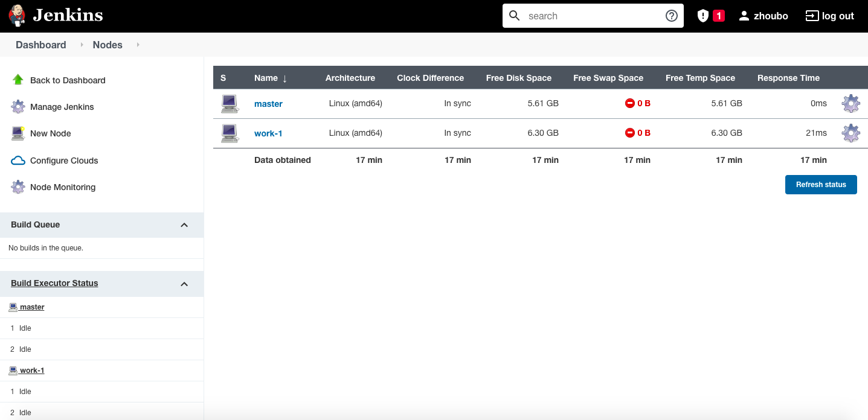Image resolution: width=868 pixels, height=420 pixels.
Task: Sort by Free Disk Space header
Action: point(519,78)
